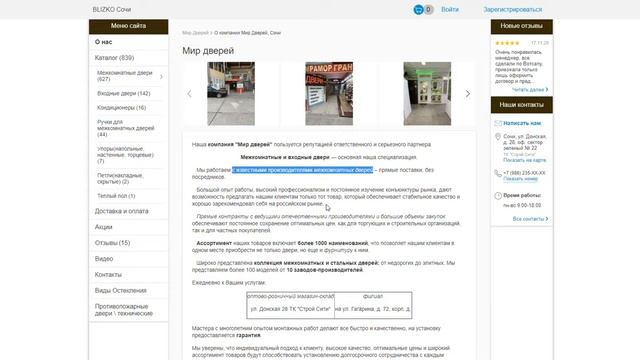Viewport: 640px width, 360px height.
Task: Click the clock icon beside Время работы
Action: click(498, 196)
